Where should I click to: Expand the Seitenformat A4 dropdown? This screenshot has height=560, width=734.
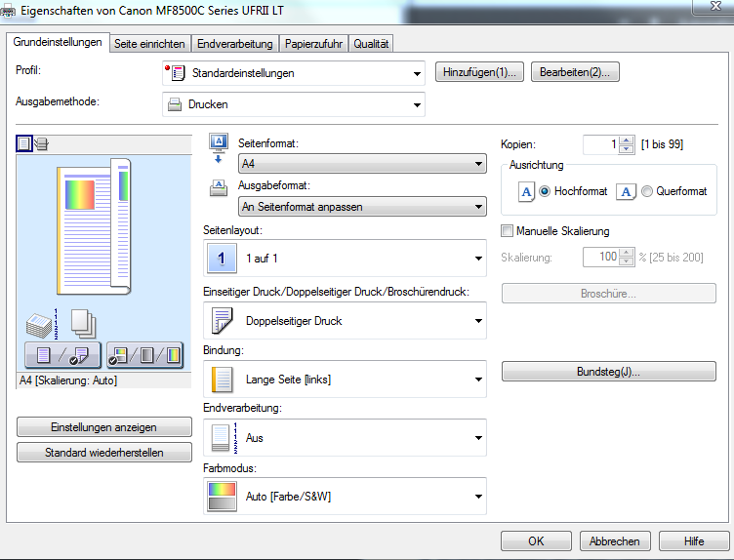coord(362,164)
